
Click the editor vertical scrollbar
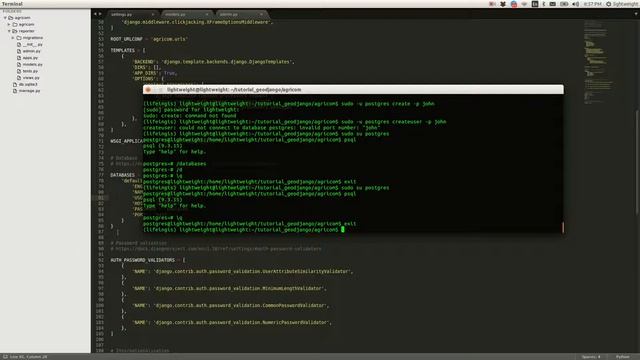coord(637,161)
